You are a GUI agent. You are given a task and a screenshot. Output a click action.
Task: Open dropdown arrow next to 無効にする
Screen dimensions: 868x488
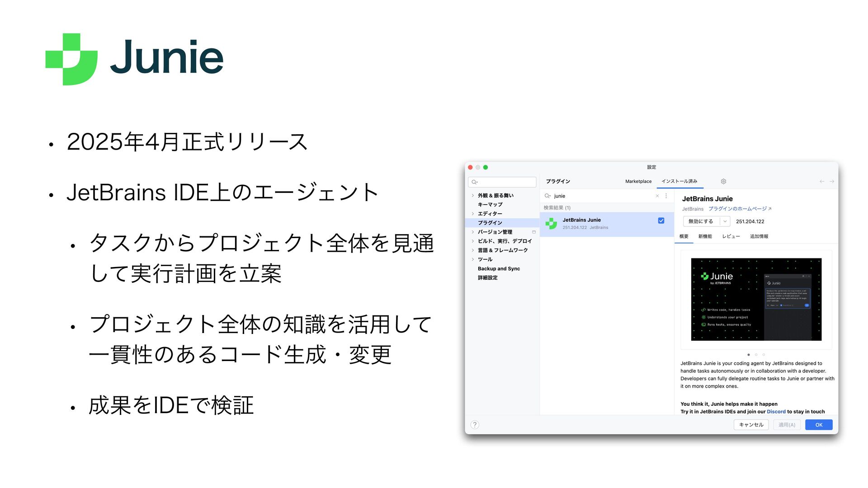[725, 221]
